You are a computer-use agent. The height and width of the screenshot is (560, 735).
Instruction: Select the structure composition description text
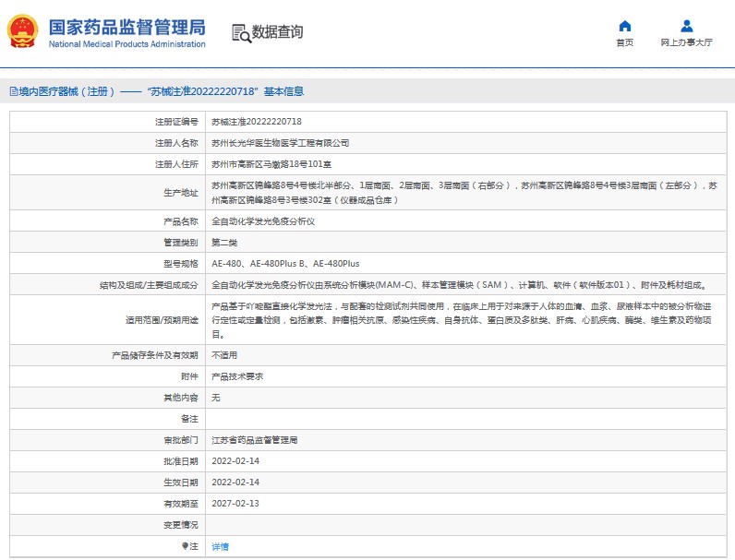pos(461,285)
